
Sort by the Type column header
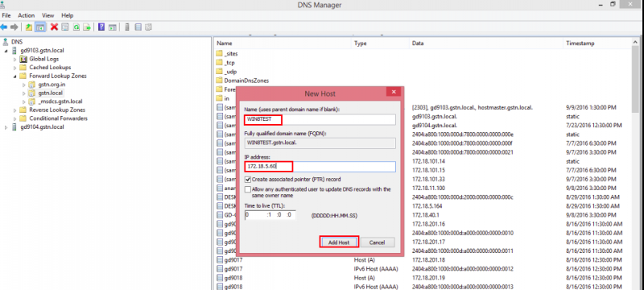coord(381,43)
